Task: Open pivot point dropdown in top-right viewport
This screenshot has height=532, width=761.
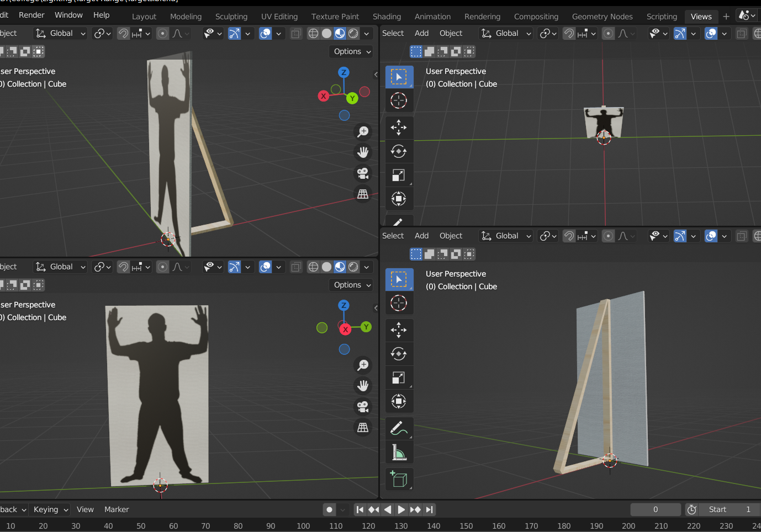Action: point(548,34)
